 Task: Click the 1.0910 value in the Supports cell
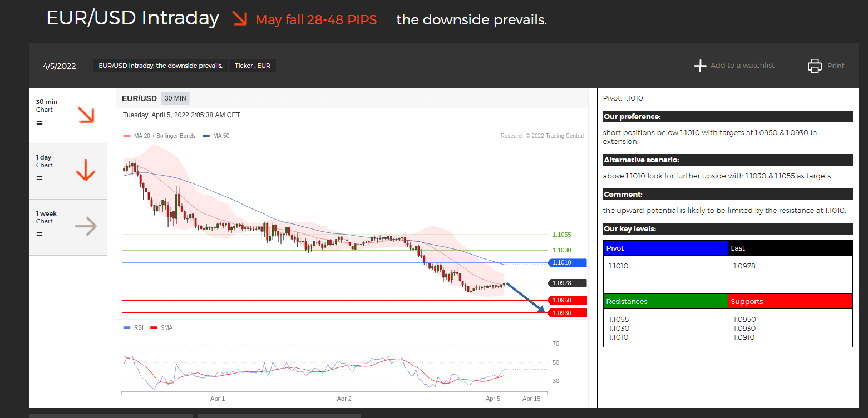coord(744,337)
